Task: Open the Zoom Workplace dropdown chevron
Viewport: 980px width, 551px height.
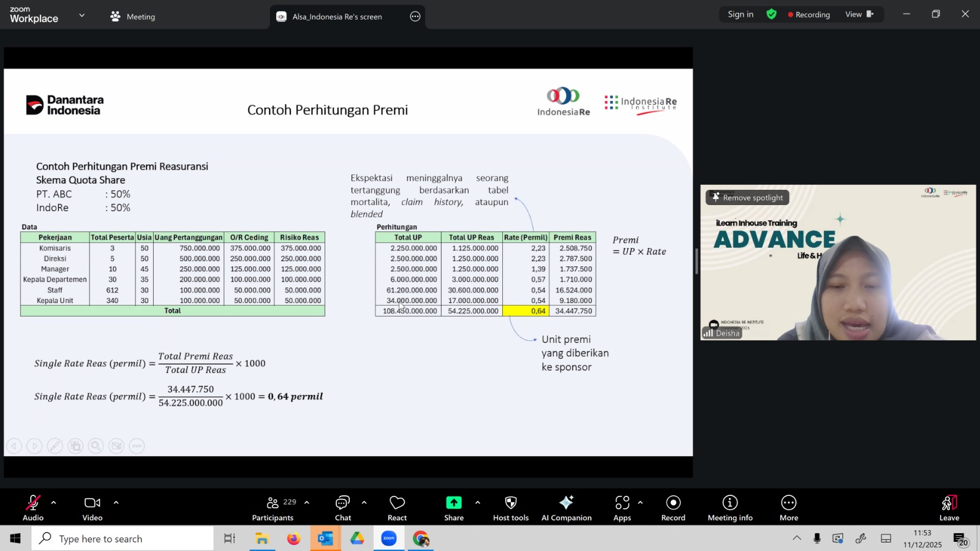Action: [x=81, y=15]
